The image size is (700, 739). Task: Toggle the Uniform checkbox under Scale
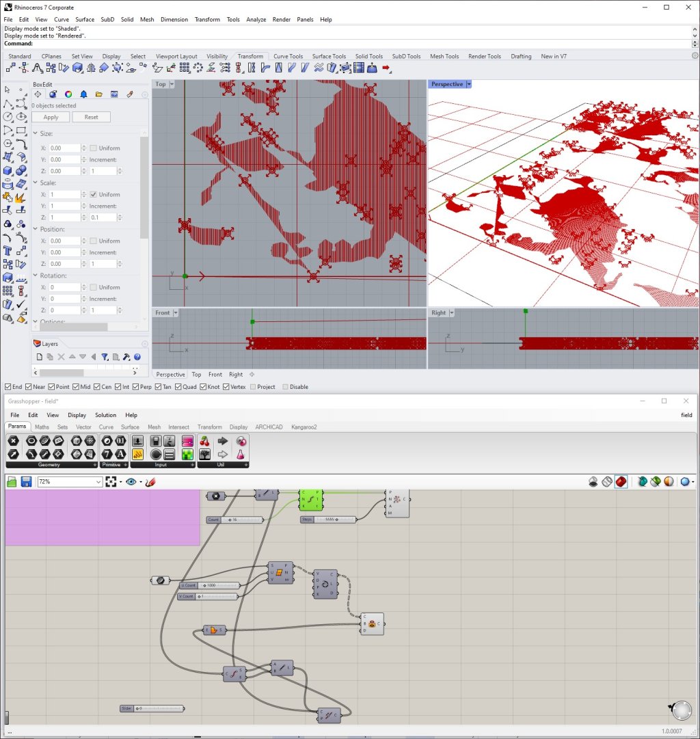coord(94,195)
